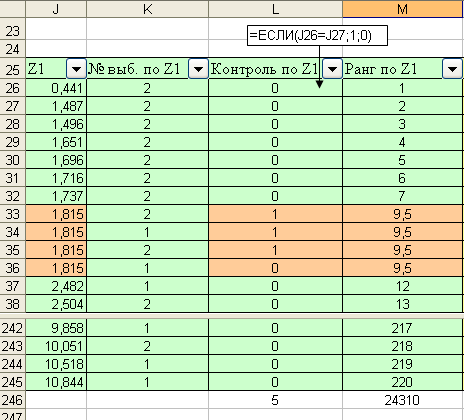Click the 1,815 cell in row 33
The height and width of the screenshot is (420, 464).
click(56, 214)
